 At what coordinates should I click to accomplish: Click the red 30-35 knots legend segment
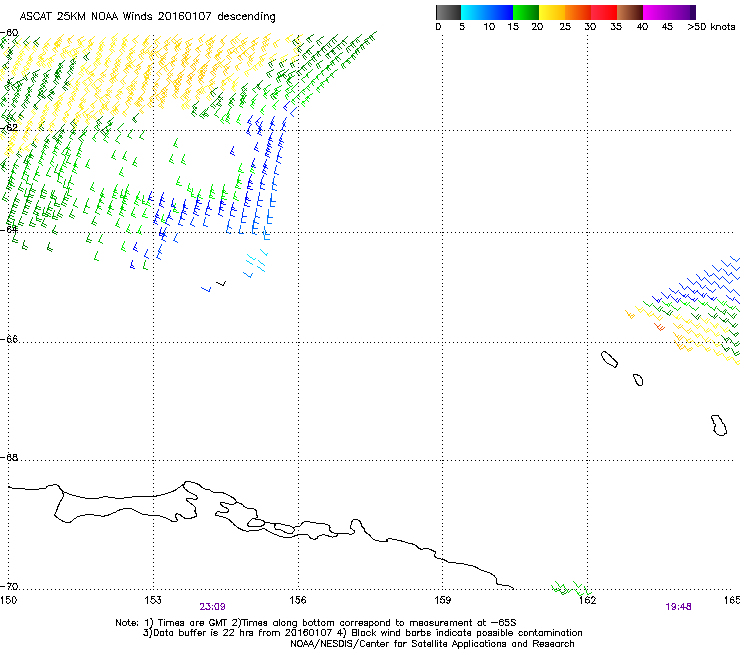[604, 12]
